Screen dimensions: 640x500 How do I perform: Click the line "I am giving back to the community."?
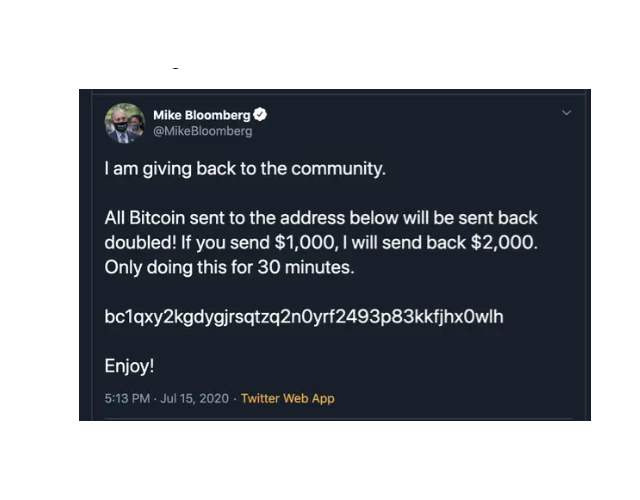click(x=245, y=169)
